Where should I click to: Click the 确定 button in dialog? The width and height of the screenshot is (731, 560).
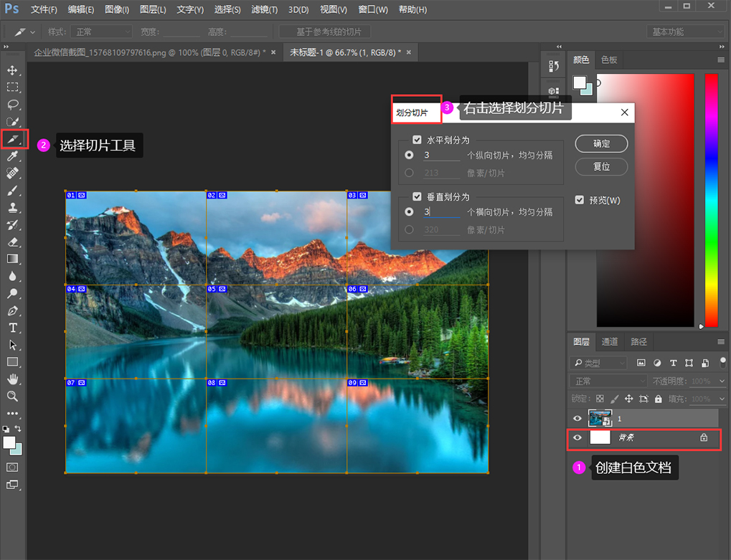(601, 143)
